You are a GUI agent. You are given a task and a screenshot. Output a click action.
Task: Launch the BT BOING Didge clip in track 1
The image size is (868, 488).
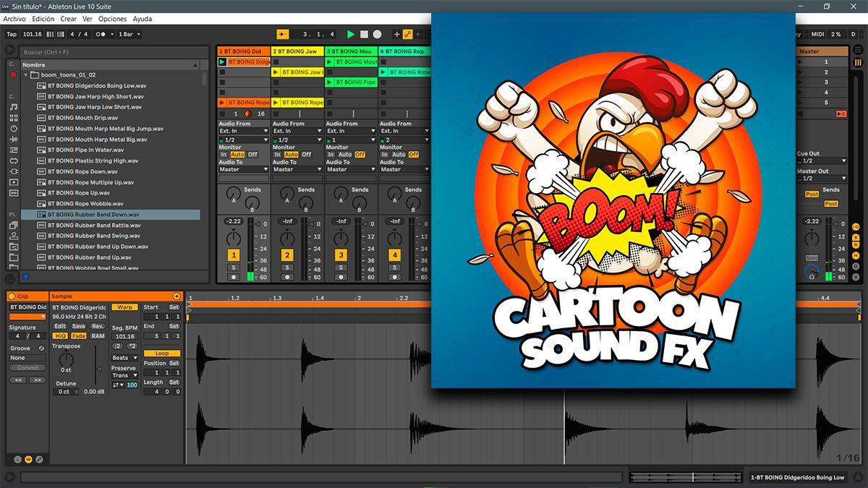tap(222, 62)
